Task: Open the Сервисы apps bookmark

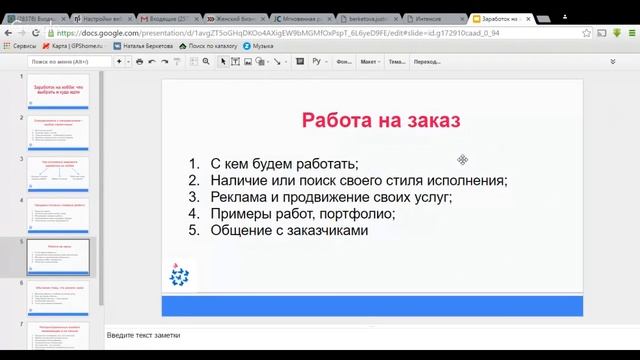Action: click(20, 46)
